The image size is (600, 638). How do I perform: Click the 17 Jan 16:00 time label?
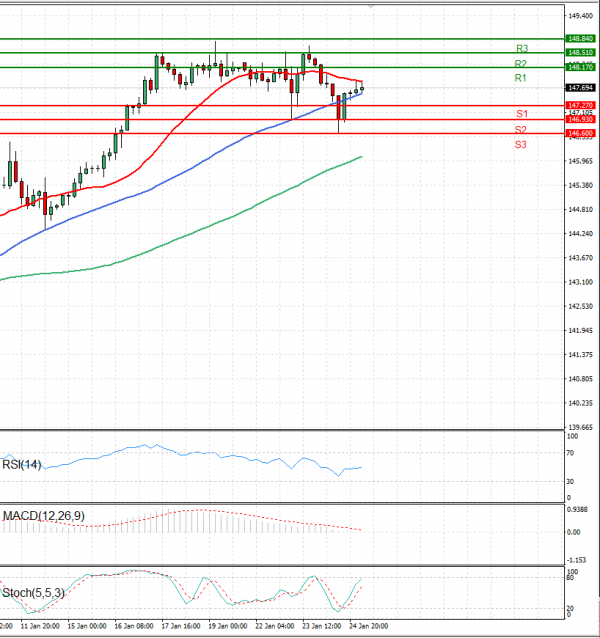tap(181, 626)
